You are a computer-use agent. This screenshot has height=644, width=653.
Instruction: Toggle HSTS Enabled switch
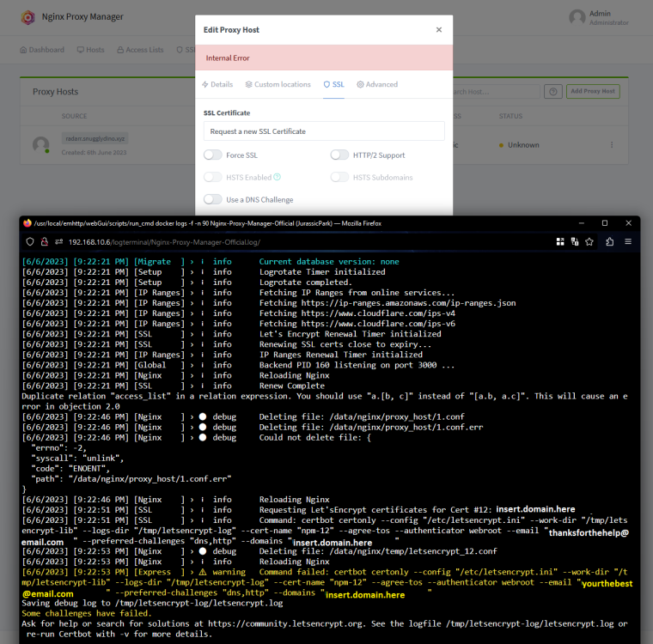pos(213,177)
